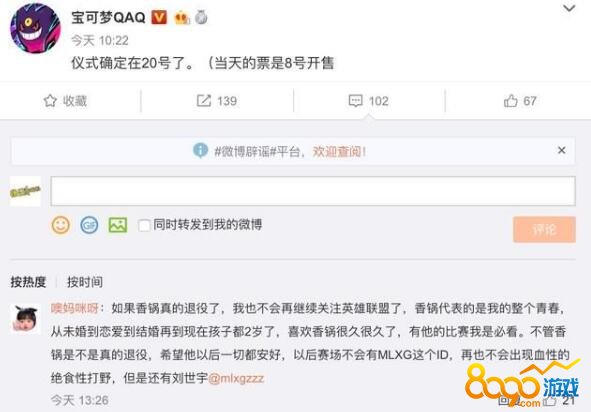Click the crown membership badge icon

182,18
